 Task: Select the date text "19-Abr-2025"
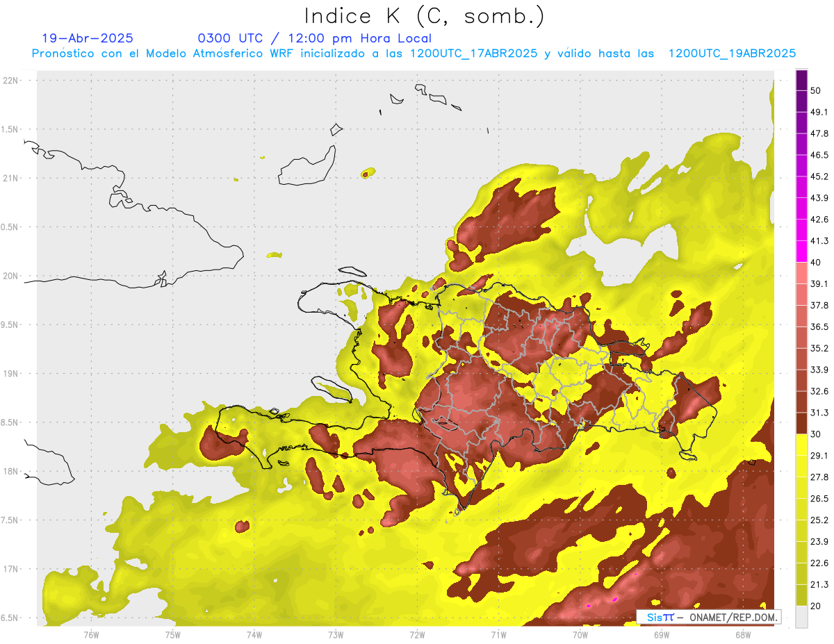[x=88, y=38]
